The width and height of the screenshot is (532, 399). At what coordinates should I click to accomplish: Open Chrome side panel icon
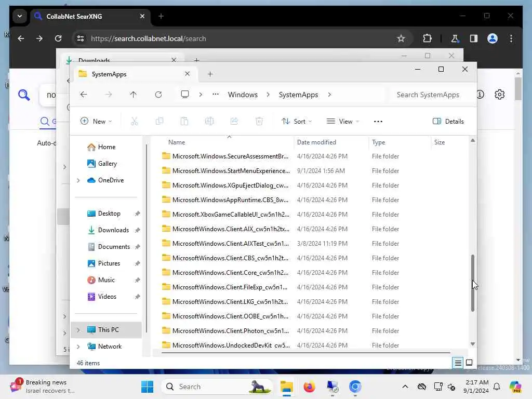pos(474,38)
